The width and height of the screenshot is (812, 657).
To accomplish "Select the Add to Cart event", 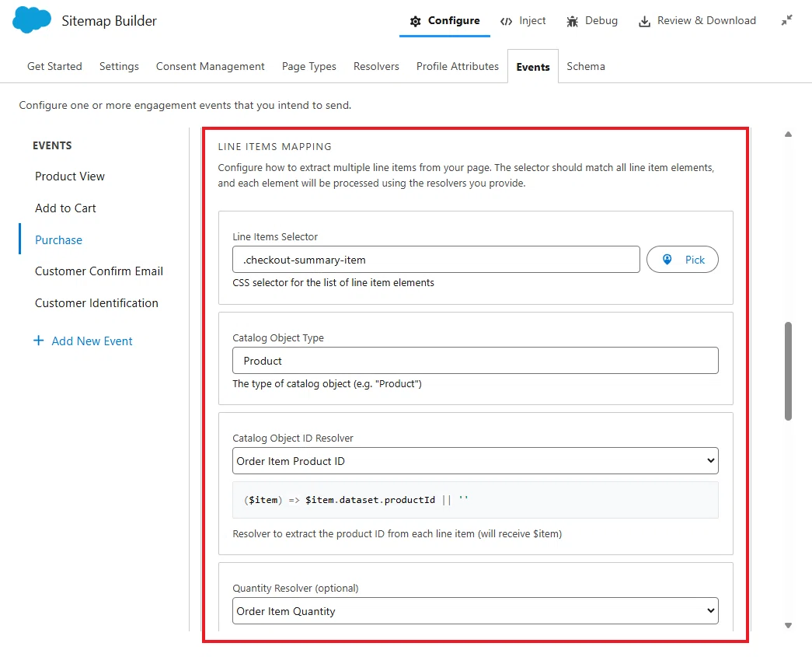I will coord(66,208).
